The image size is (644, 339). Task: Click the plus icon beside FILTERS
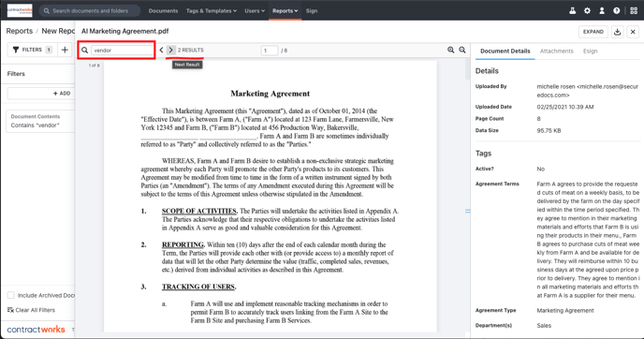pos(65,50)
